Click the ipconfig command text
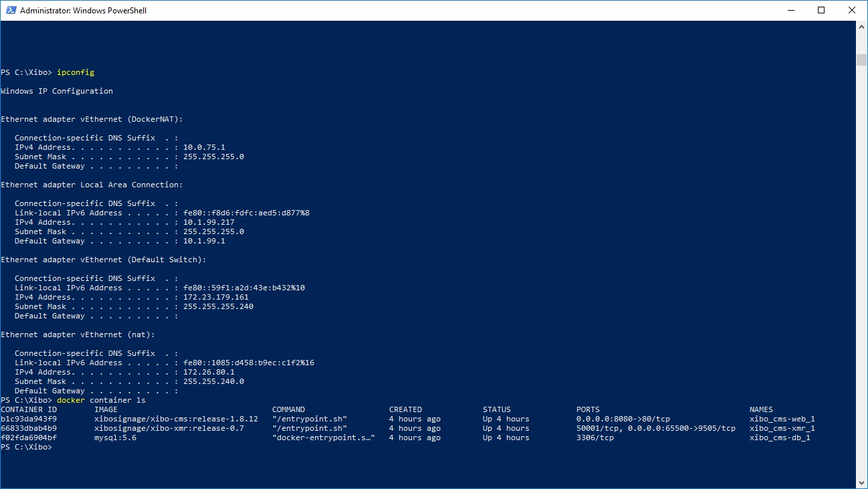The width and height of the screenshot is (868, 489). pyautogui.click(x=76, y=72)
